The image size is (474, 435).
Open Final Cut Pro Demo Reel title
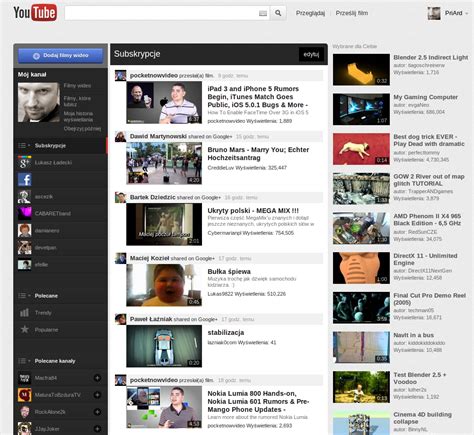(429, 299)
